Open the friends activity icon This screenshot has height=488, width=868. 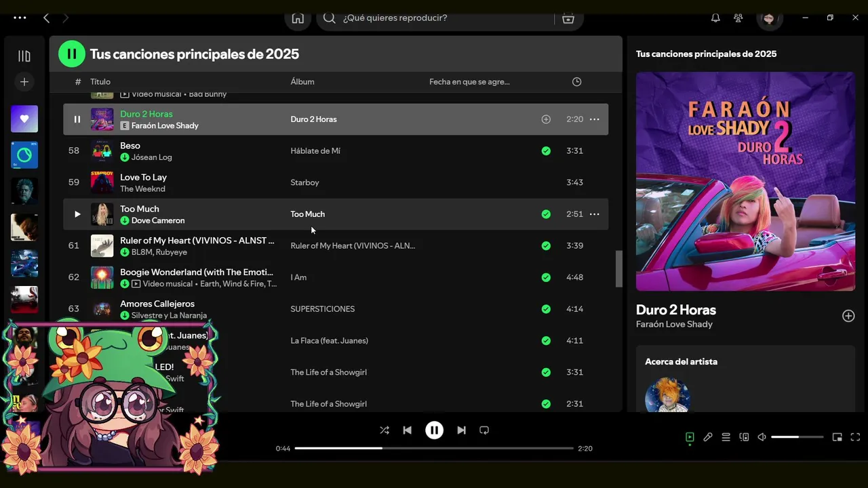(738, 18)
